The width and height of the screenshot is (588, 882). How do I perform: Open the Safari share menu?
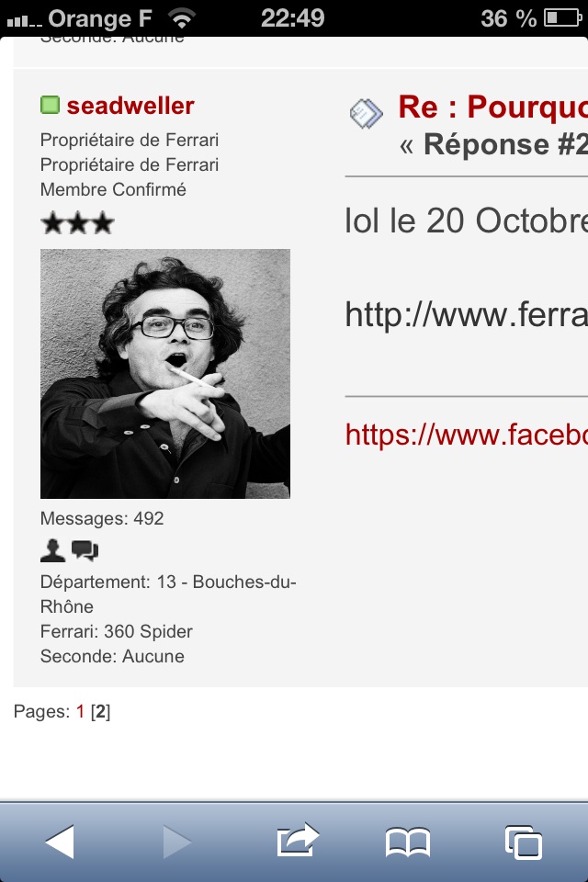298,840
